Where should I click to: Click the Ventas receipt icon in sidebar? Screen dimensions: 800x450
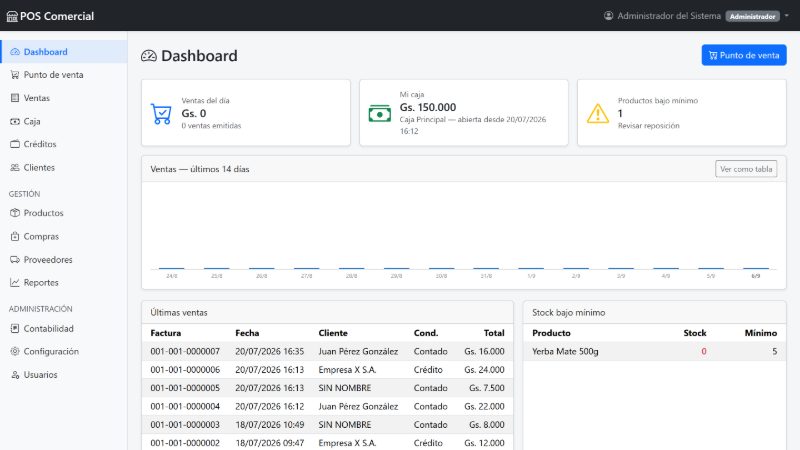tap(15, 98)
